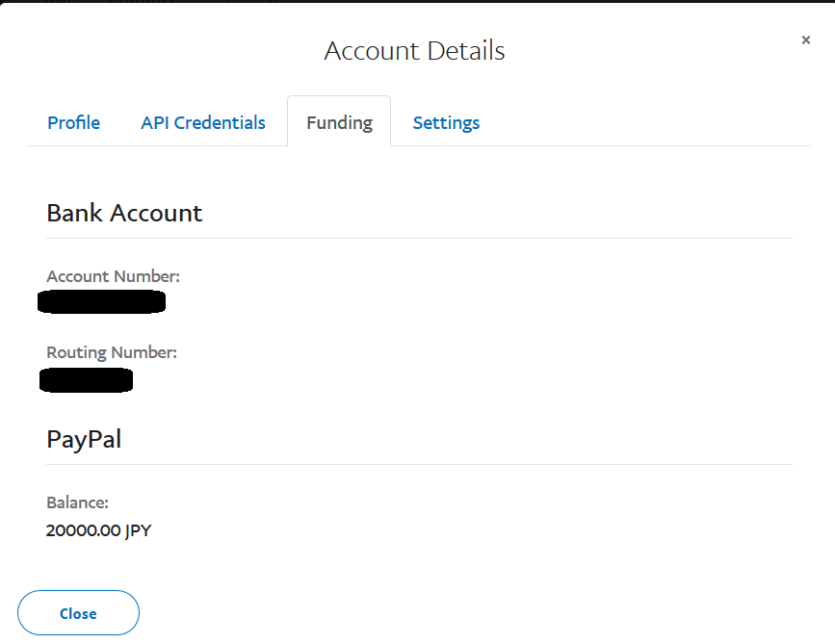Select the 20000.00 balance amount
This screenshot has width=835, height=644.
pyautogui.click(x=83, y=529)
